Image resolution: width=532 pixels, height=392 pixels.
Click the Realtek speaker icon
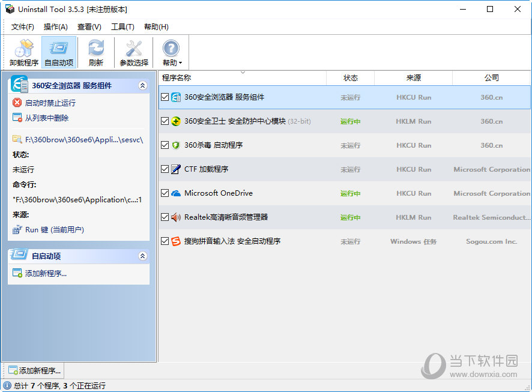click(176, 217)
